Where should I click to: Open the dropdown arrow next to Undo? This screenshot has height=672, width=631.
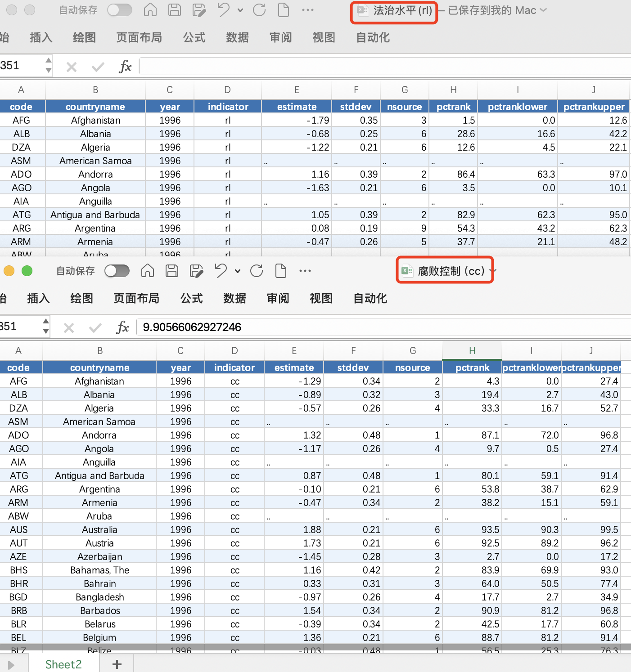[x=240, y=10]
